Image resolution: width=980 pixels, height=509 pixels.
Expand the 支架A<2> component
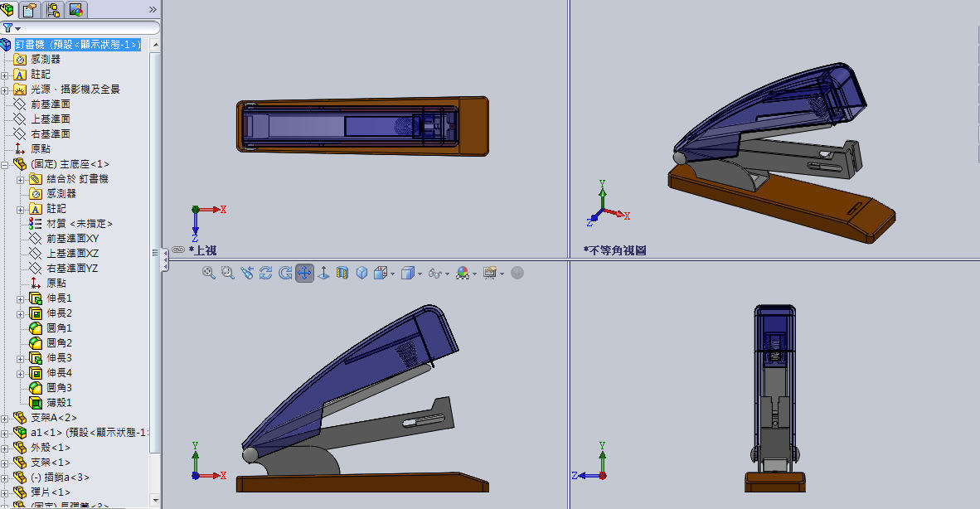5,419
